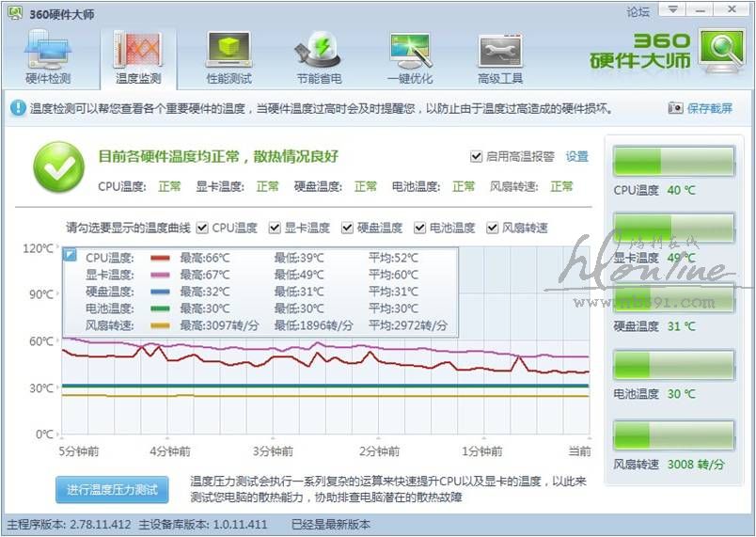Click the 当前 time axis label
This screenshot has height=537, width=756.
click(579, 451)
